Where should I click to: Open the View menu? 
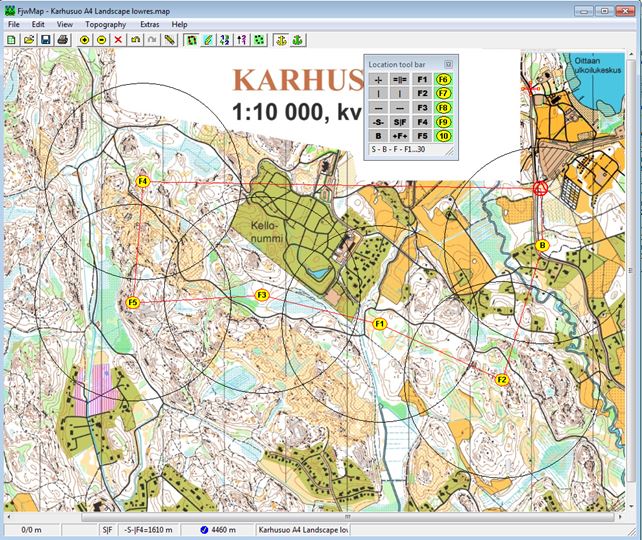click(65, 24)
